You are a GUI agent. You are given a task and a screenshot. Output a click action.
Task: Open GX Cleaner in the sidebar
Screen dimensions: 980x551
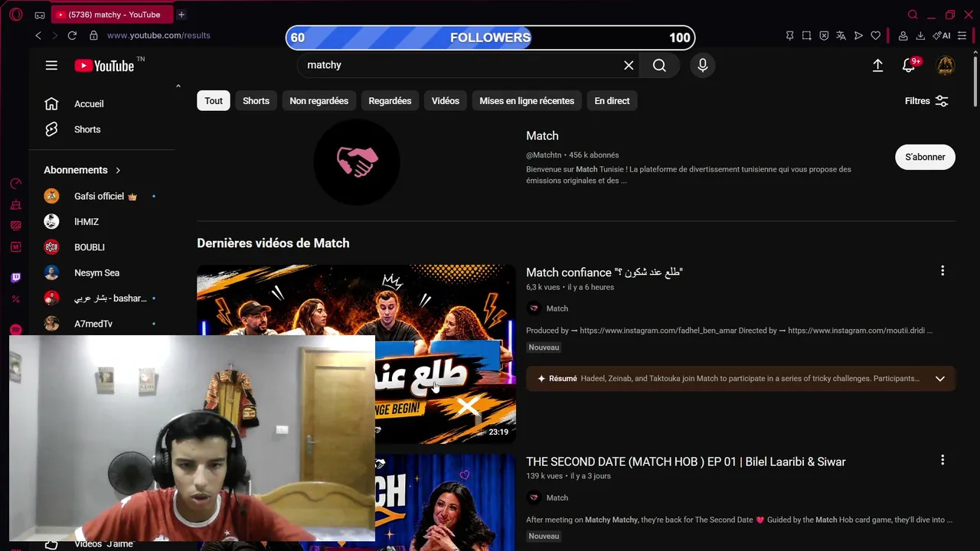16,205
